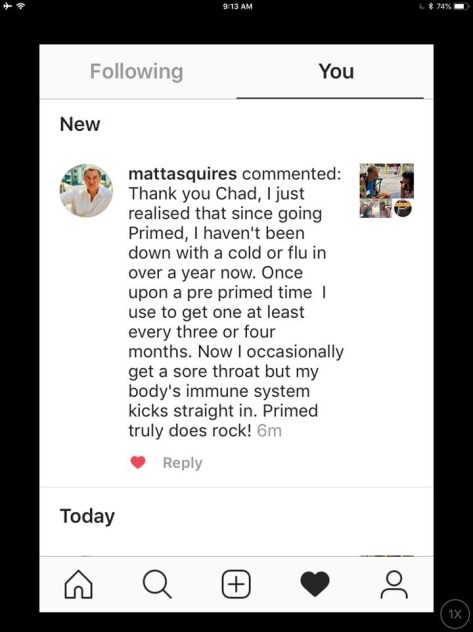Viewport: 473px width, 632px height.
Task: Open the search magnifier icon
Action: [x=157, y=584]
